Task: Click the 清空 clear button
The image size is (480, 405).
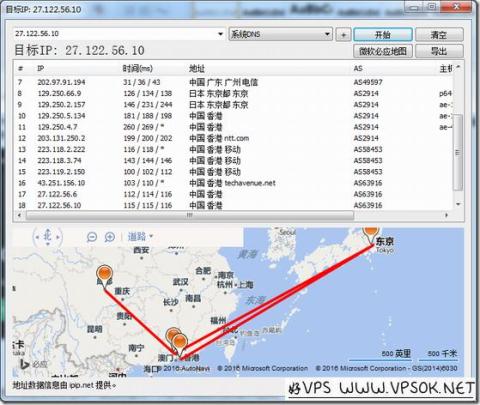Action: pyautogui.click(x=439, y=34)
